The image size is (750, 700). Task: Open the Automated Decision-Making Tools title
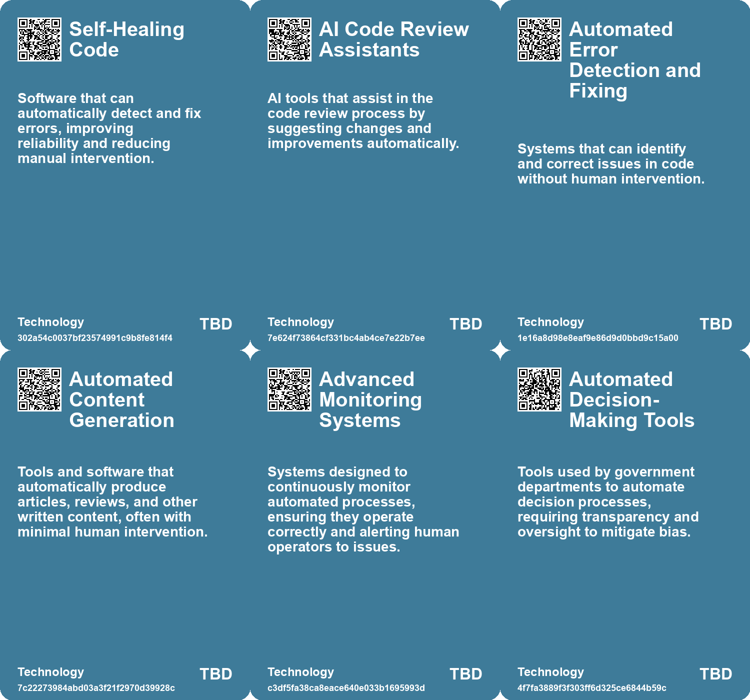[x=631, y=399]
